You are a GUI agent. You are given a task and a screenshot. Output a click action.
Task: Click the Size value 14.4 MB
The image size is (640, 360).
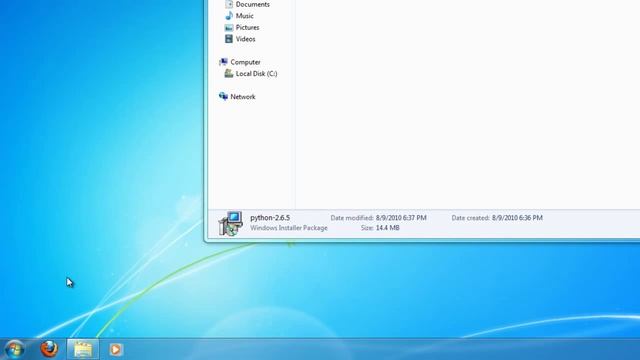point(388,228)
